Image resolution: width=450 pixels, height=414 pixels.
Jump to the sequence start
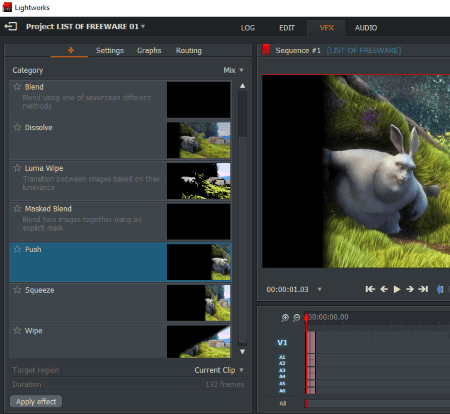(370, 289)
